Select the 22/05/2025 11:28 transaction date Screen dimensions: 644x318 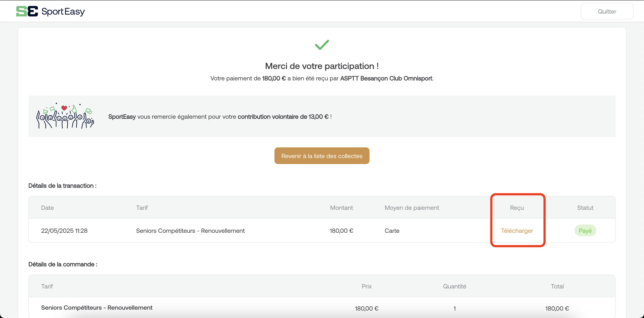(x=64, y=230)
